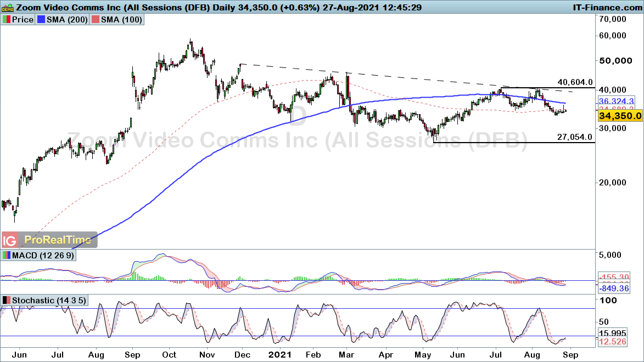Click the Stochastic value 15.995
This screenshot has height=362, width=644.
pos(612,333)
